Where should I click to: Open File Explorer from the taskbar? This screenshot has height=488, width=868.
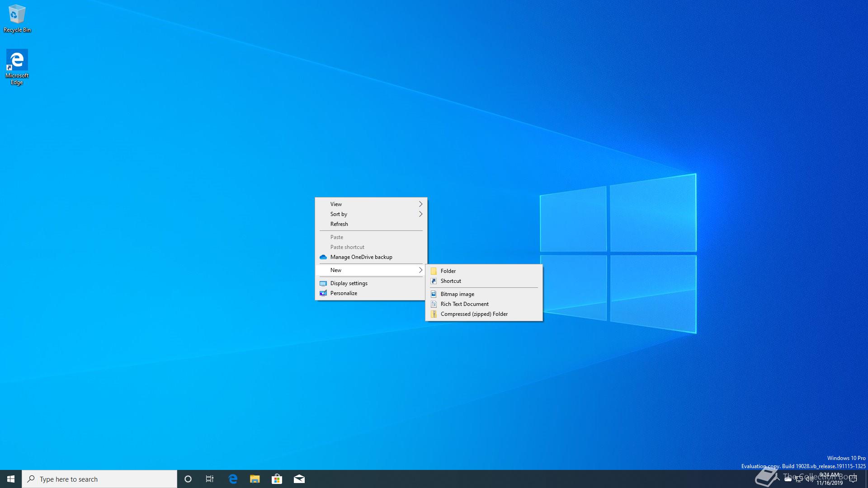[255, 479]
